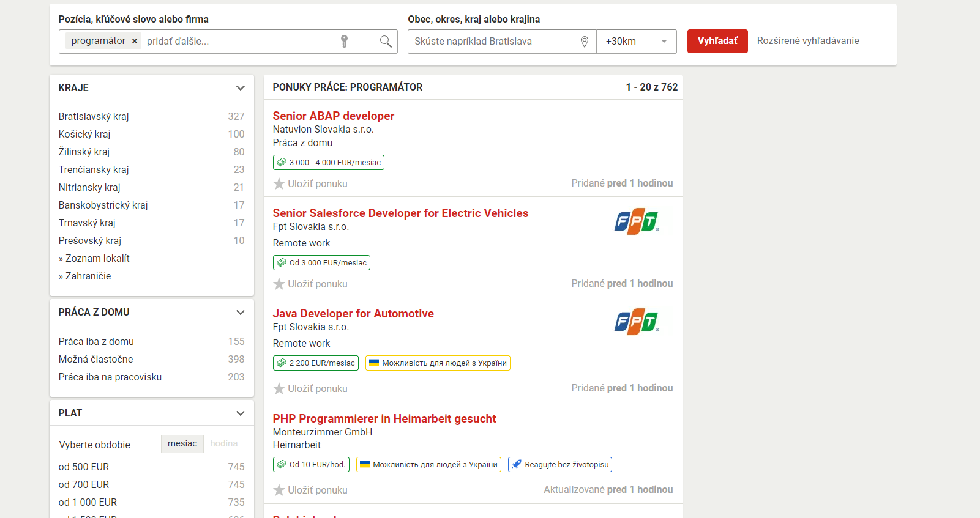Click the location input field

(493, 42)
